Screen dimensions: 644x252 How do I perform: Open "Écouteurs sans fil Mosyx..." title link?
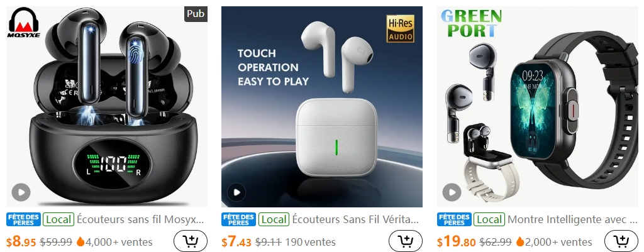tap(140, 219)
